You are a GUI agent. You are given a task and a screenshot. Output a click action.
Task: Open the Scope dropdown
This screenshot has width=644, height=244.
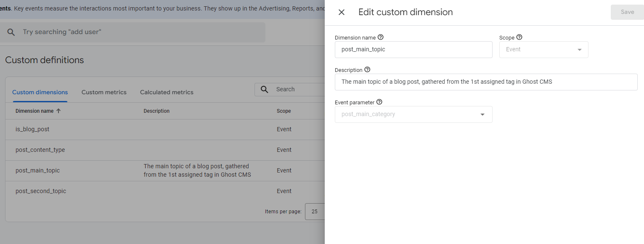pyautogui.click(x=543, y=50)
